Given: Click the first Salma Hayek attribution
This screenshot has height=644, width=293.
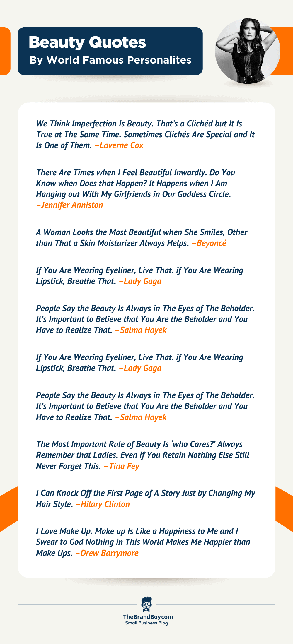Looking at the screenshot, I should [141, 330].
